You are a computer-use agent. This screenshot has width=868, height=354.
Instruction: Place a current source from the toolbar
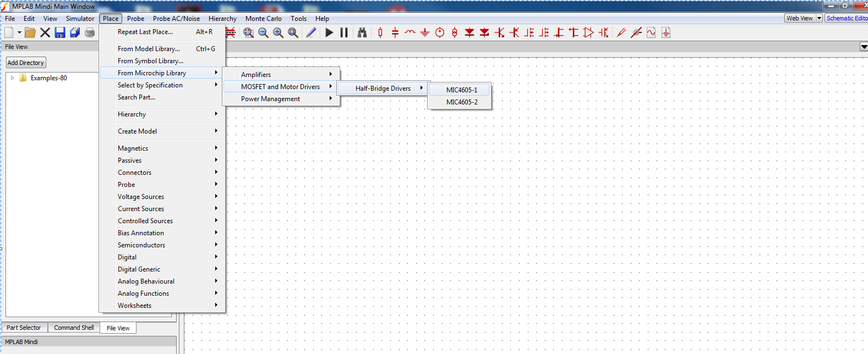click(x=455, y=32)
